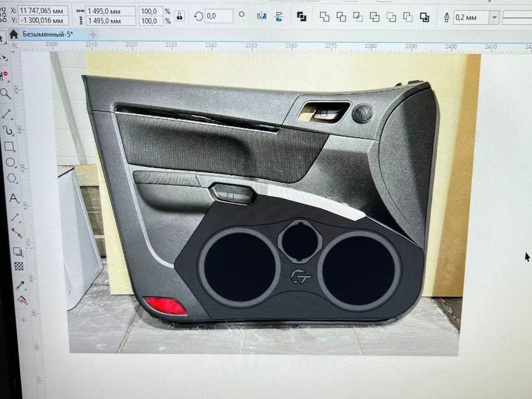Expand the line style selector
This screenshot has height=399, width=532.
[x=516, y=18]
